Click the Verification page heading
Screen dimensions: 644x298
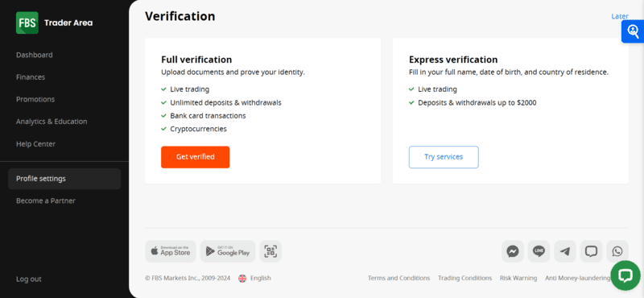180,16
